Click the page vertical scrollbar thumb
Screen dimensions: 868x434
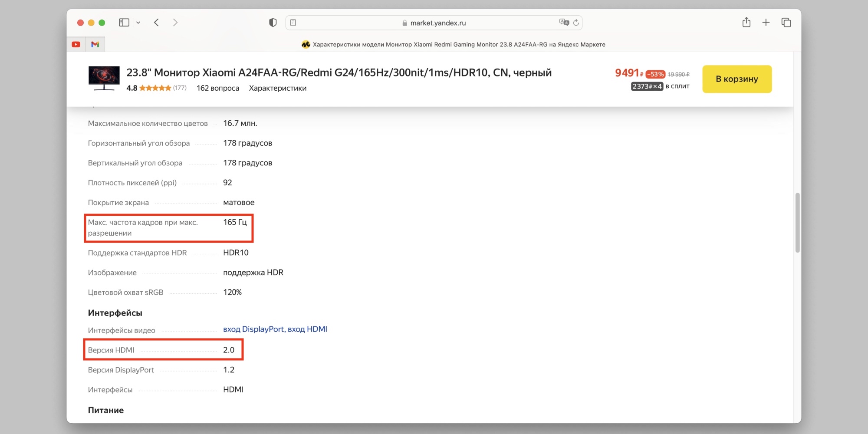(x=797, y=223)
